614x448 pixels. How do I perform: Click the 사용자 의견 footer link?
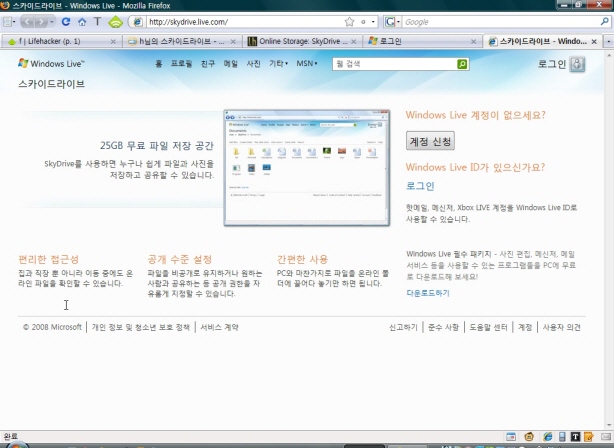562,327
